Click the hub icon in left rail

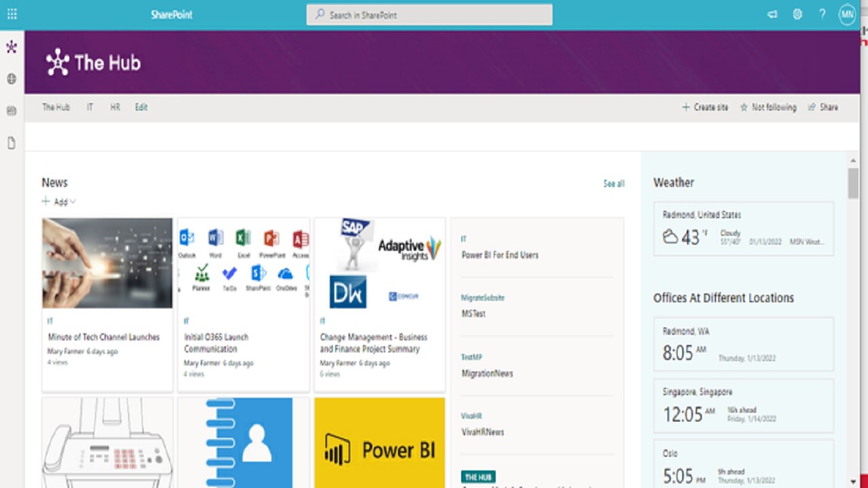12,47
